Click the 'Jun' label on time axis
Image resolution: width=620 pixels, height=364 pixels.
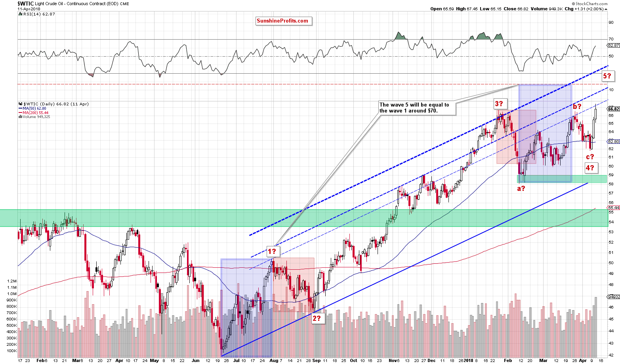point(195,361)
